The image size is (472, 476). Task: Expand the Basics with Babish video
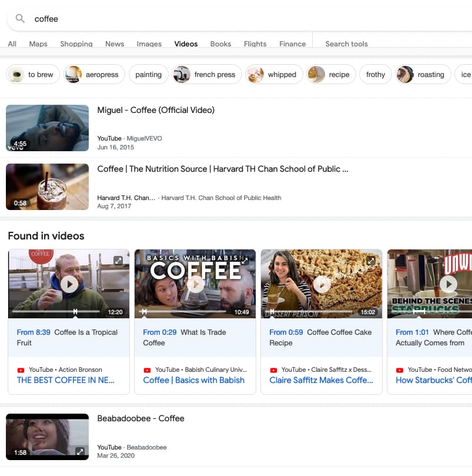click(244, 260)
